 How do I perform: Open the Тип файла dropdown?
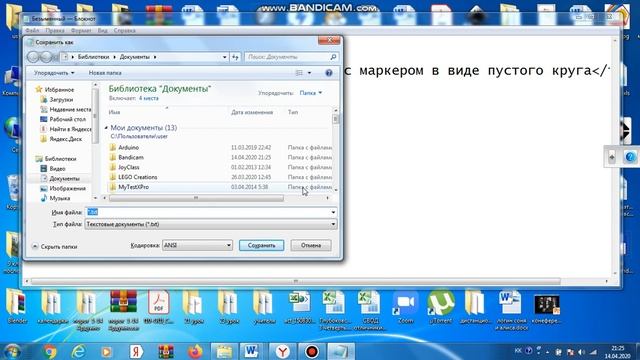(211, 224)
